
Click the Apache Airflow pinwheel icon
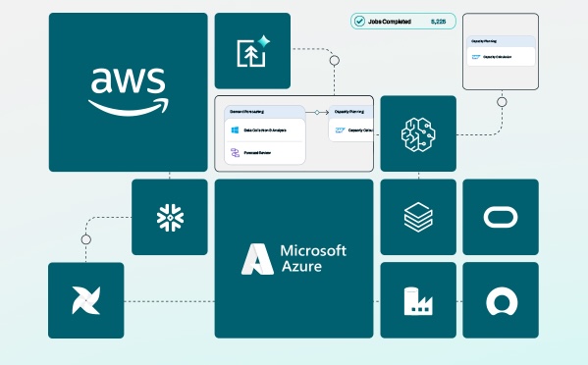85,300
